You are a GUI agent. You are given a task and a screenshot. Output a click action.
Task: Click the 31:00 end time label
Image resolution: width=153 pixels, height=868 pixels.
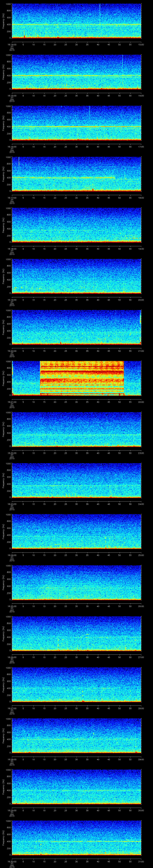pyautogui.click(x=141, y=862)
